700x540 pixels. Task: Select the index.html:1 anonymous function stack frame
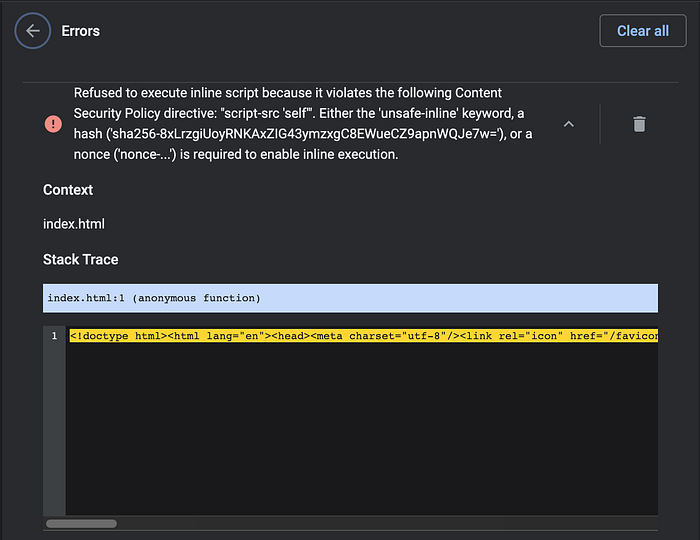[350, 298]
